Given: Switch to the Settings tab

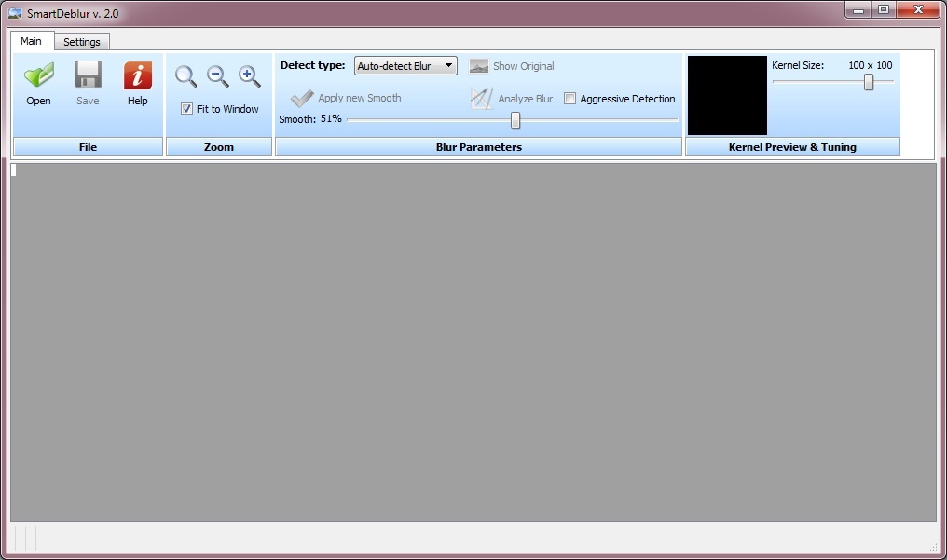Looking at the screenshot, I should (x=81, y=42).
